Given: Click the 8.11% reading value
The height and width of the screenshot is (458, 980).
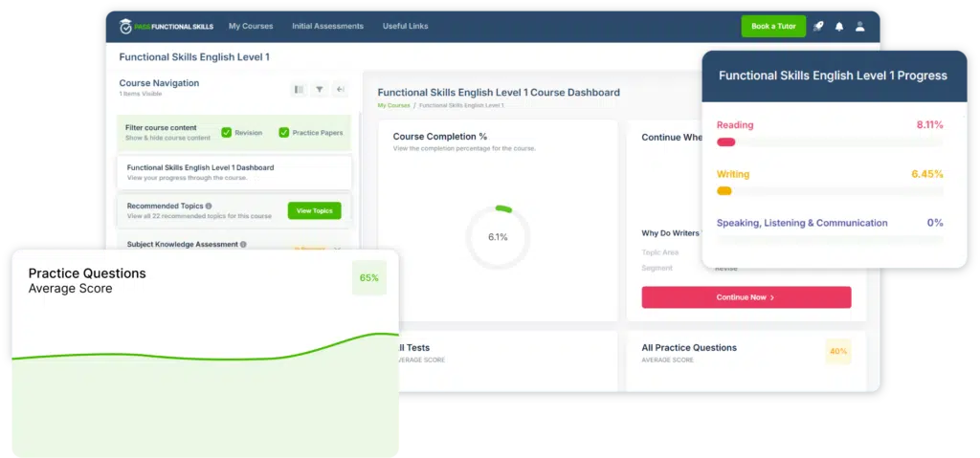Looking at the screenshot, I should [930, 125].
